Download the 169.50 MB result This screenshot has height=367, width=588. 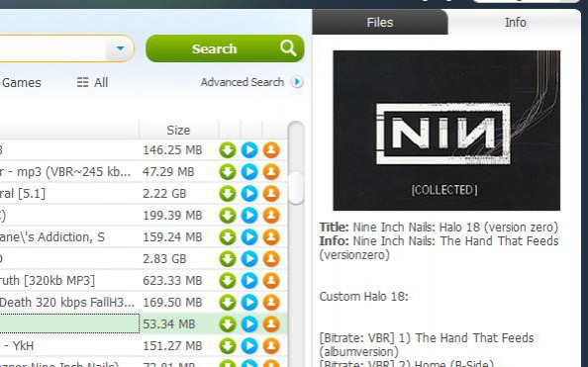click(228, 302)
